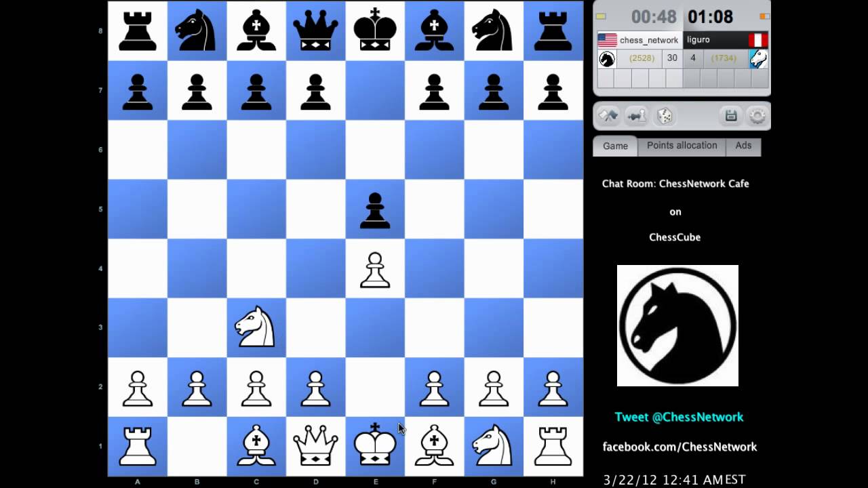Click the USA flag beside chess_network
This screenshot has height=488, width=868.
tap(607, 40)
